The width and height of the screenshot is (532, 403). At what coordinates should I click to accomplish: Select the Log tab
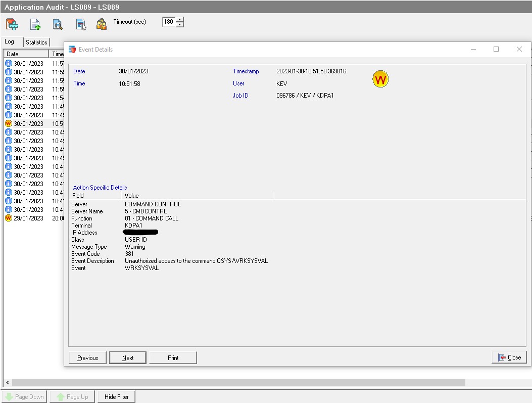(x=10, y=42)
